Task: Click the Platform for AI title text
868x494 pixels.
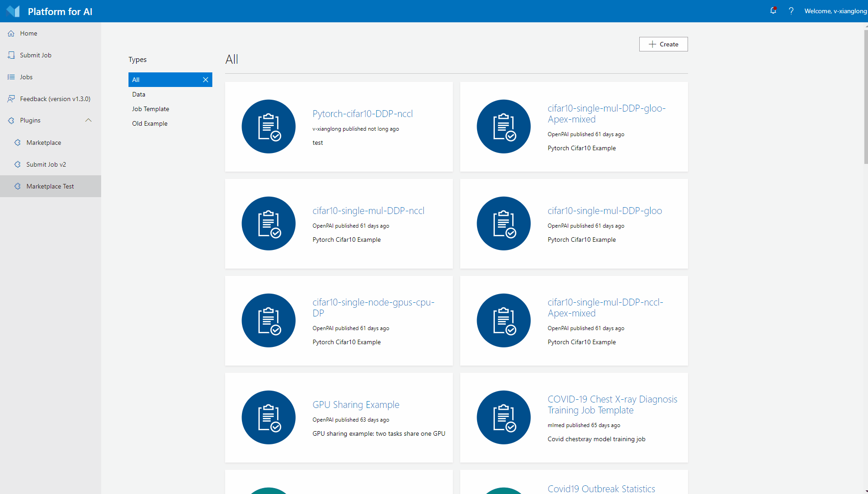Action: (60, 11)
